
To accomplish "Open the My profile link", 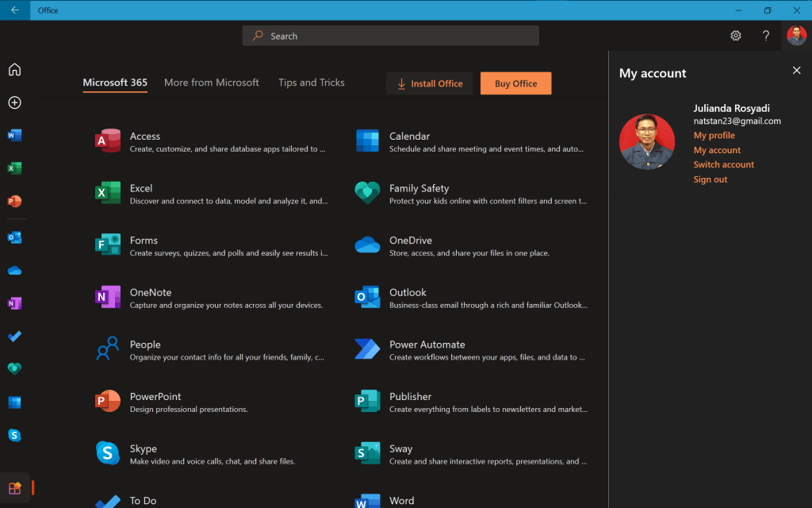I will 714,136.
